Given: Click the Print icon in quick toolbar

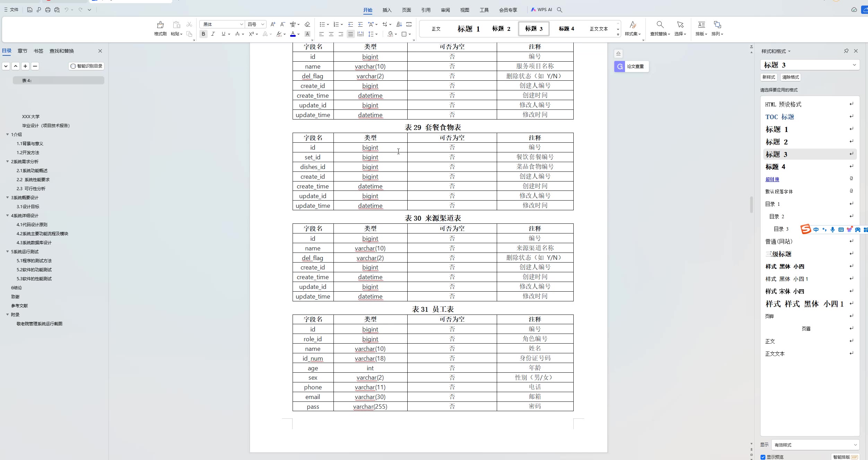Looking at the screenshot, I should pos(48,10).
